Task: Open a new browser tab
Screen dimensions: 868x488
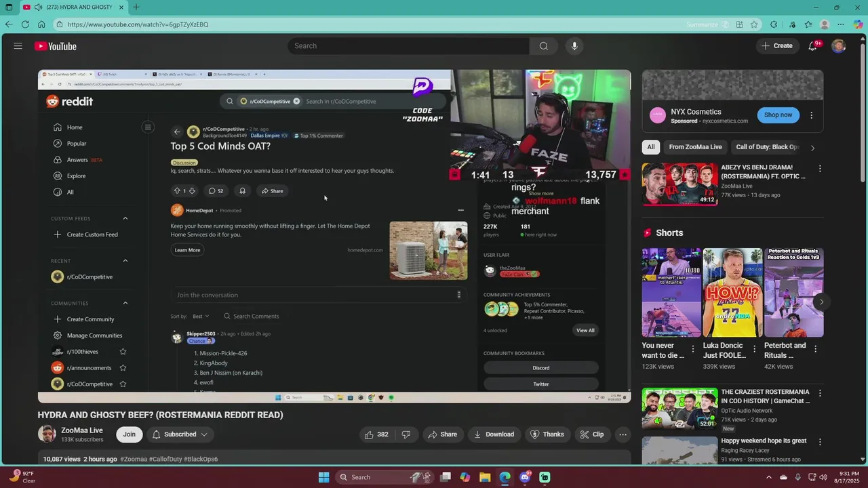Action: tap(136, 7)
